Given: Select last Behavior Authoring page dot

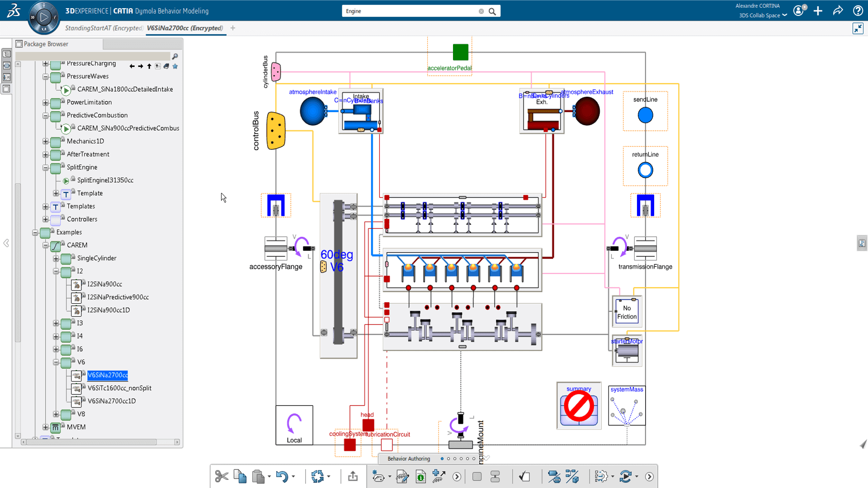Looking at the screenshot, I should coord(474,459).
